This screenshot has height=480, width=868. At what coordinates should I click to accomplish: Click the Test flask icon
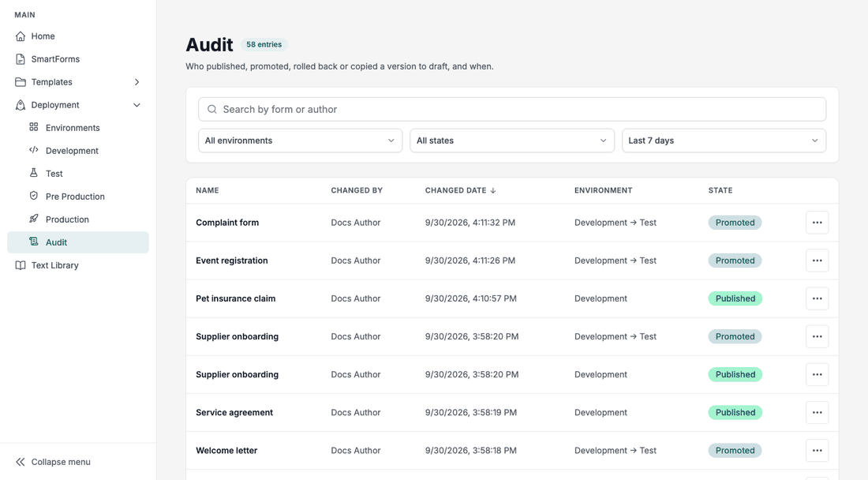tap(34, 173)
